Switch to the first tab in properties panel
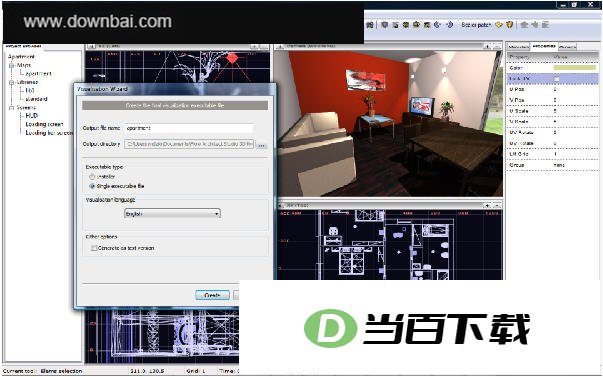Image resolution: width=603 pixels, height=377 pixels. point(518,47)
